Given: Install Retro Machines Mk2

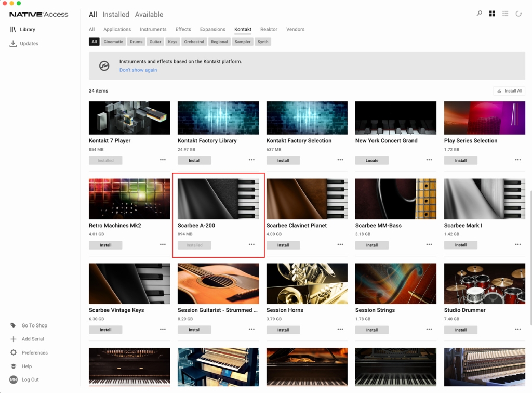Looking at the screenshot, I should coord(105,245).
